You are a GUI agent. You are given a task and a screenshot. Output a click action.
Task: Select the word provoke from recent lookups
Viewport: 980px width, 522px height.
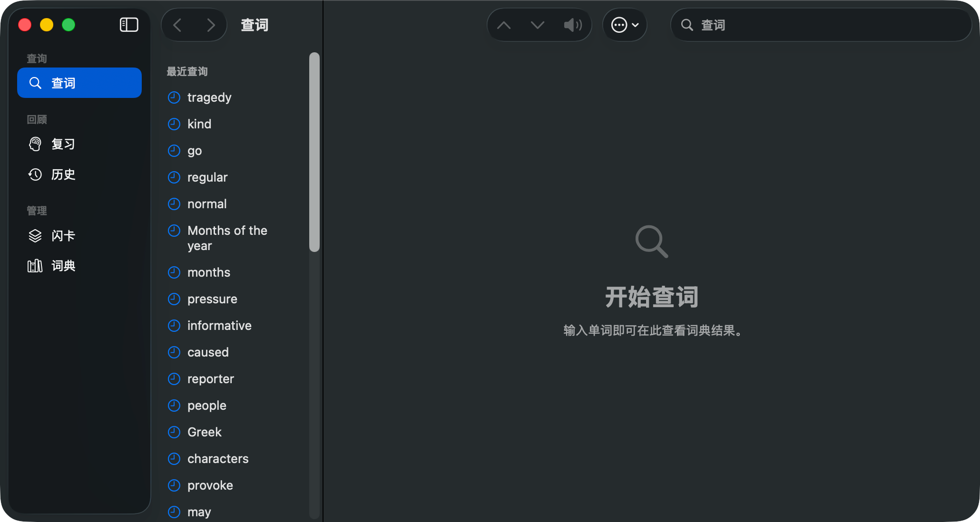[210, 485]
